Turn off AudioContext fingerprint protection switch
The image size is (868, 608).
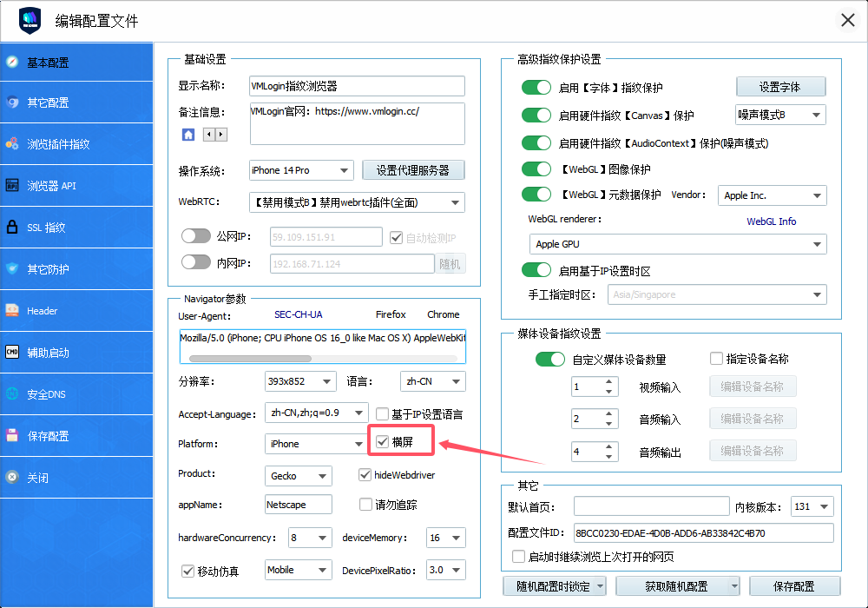click(536, 142)
